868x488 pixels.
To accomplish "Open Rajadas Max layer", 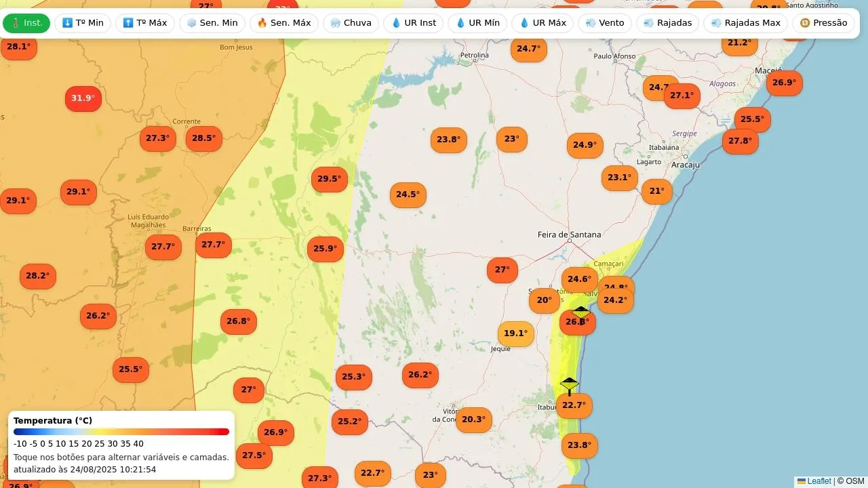I will coord(745,23).
